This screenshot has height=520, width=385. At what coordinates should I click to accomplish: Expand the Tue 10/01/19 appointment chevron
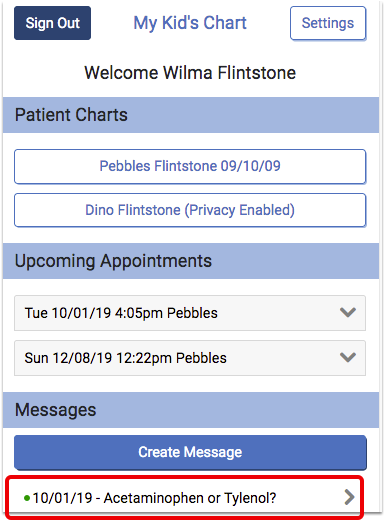[x=348, y=313]
